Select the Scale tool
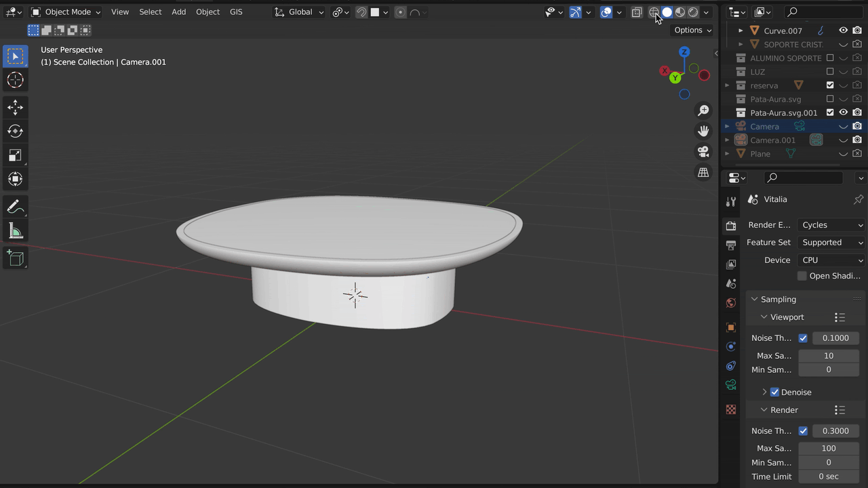The image size is (868, 488). 15,155
